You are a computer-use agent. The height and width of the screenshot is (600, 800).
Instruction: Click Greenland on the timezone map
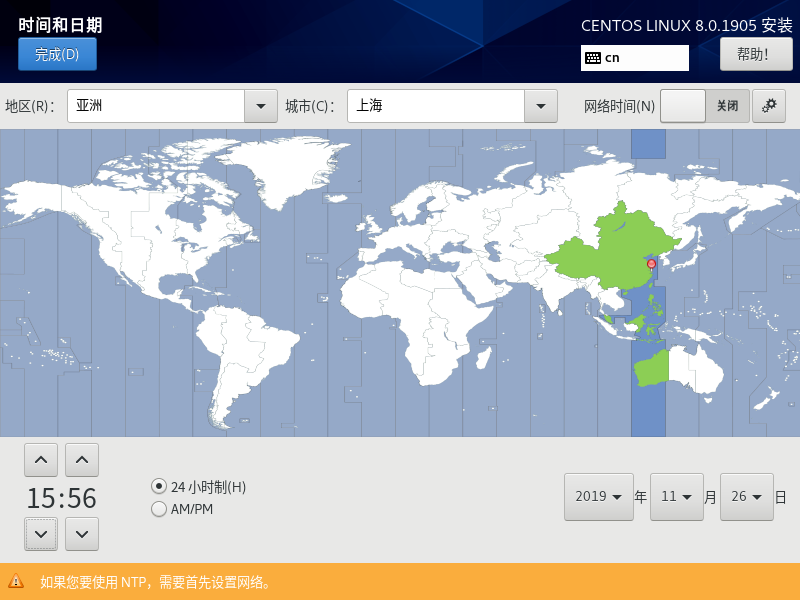pos(286,168)
